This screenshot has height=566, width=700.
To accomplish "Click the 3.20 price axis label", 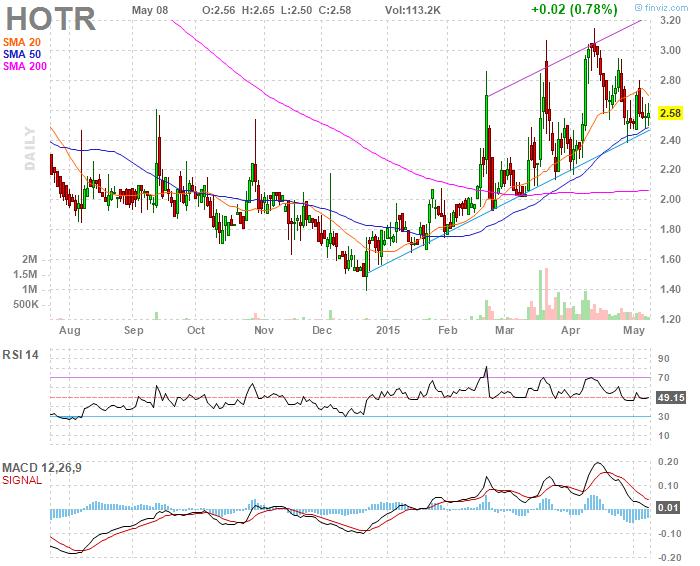I will 671,20.
